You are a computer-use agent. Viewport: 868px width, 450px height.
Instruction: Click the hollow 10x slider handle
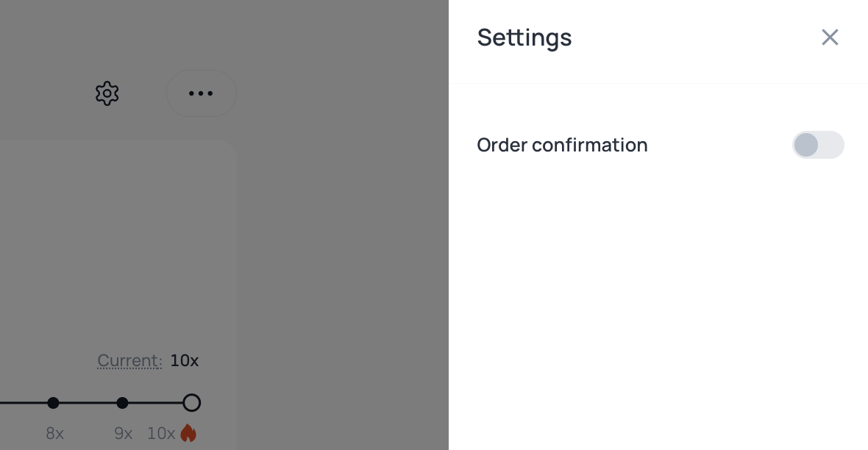191,403
